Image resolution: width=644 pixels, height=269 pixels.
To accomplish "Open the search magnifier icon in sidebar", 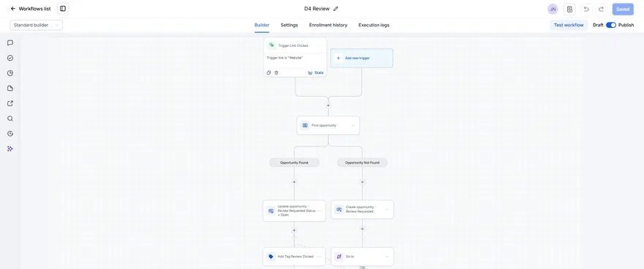I will 10,119.
